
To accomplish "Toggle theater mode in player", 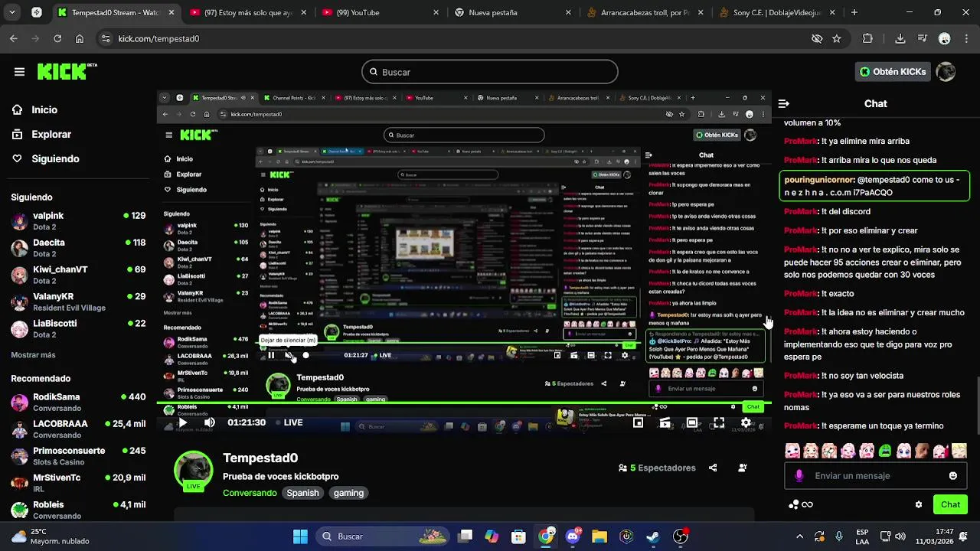I will pyautogui.click(x=691, y=422).
